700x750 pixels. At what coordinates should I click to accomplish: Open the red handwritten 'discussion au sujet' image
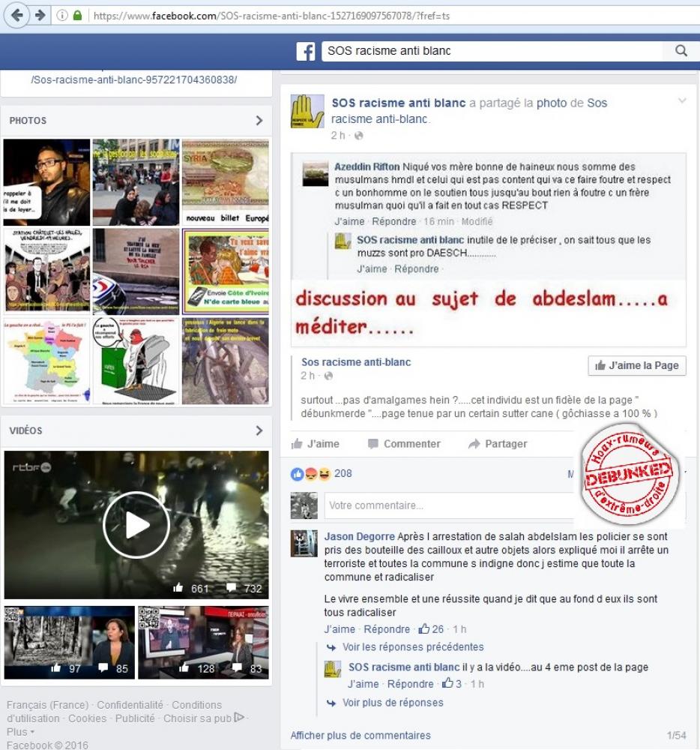489,250
